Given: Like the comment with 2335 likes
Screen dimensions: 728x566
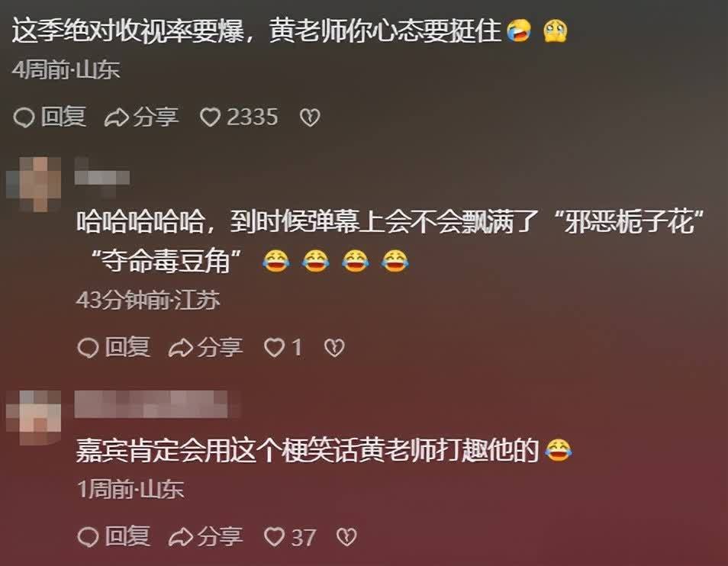Looking at the screenshot, I should click(239, 117).
